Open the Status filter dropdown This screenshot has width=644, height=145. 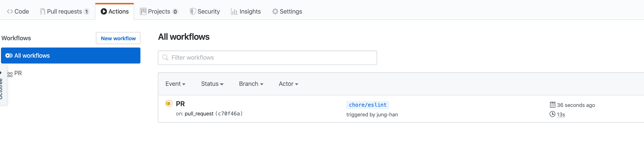(x=212, y=84)
